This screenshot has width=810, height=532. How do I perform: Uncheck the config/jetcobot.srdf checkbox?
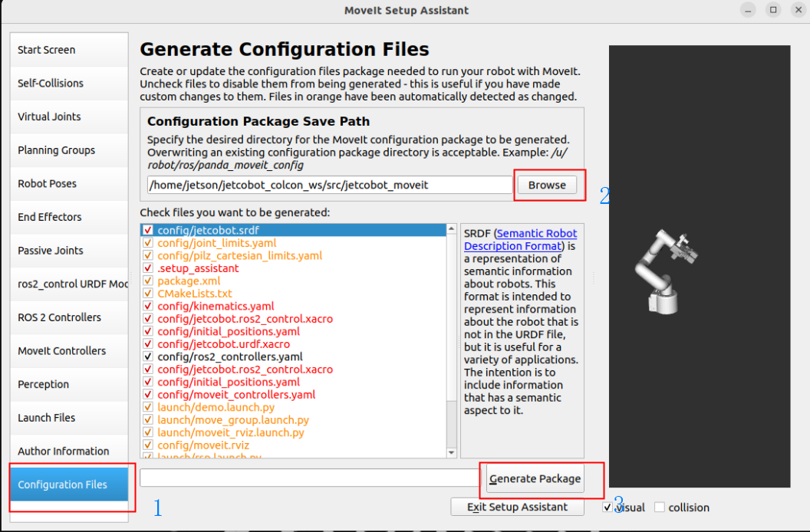[148, 231]
